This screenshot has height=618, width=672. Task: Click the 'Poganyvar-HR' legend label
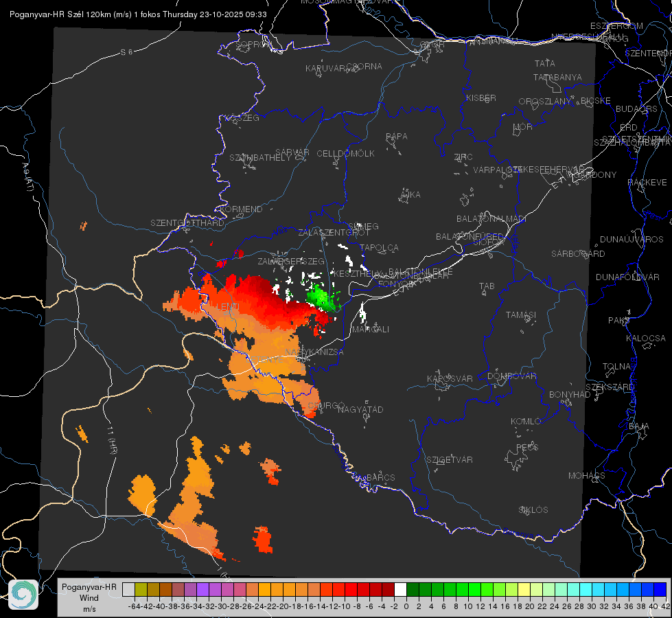click(89, 587)
